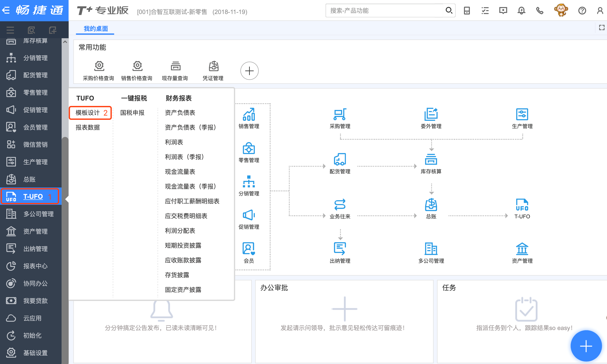Switch to 我的桌面 tab

coord(96,29)
